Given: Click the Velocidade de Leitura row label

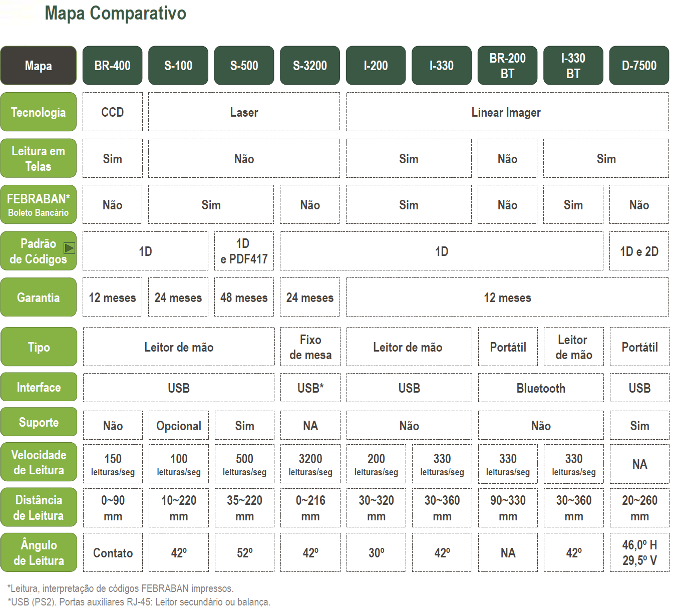Looking at the screenshot, I should 39,462.
